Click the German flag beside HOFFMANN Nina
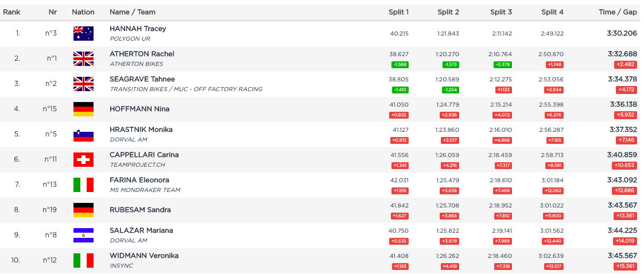This screenshot has width=644, height=278. pyautogui.click(x=83, y=109)
